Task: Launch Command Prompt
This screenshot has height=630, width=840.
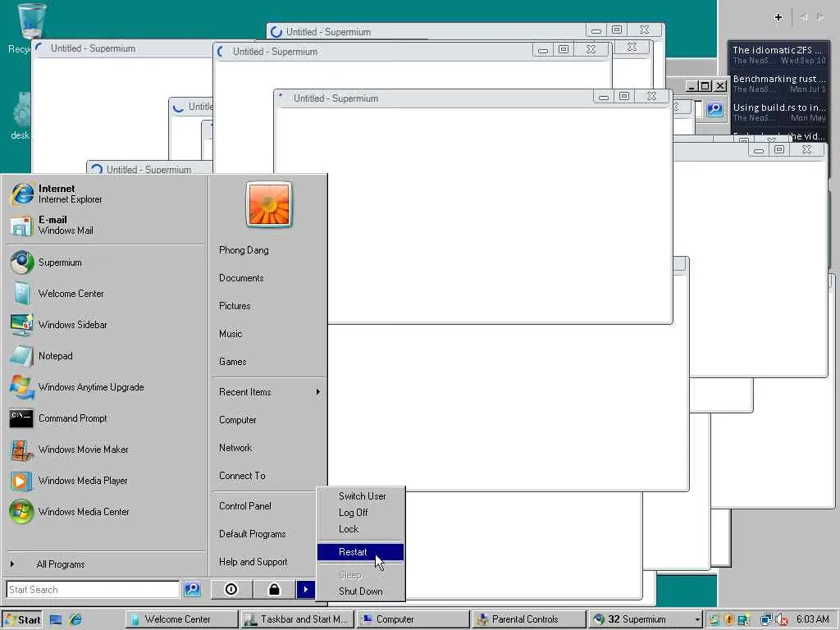Action: tap(106, 418)
